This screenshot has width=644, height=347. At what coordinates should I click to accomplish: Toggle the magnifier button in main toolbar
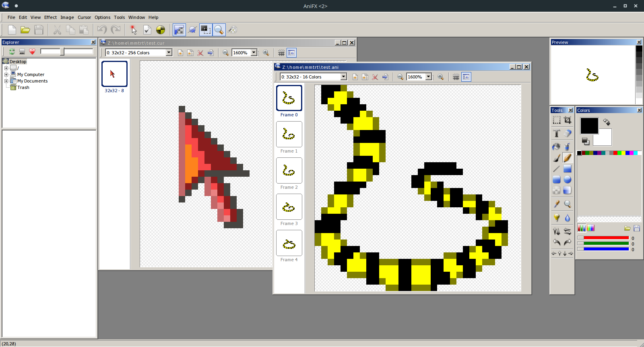(219, 30)
